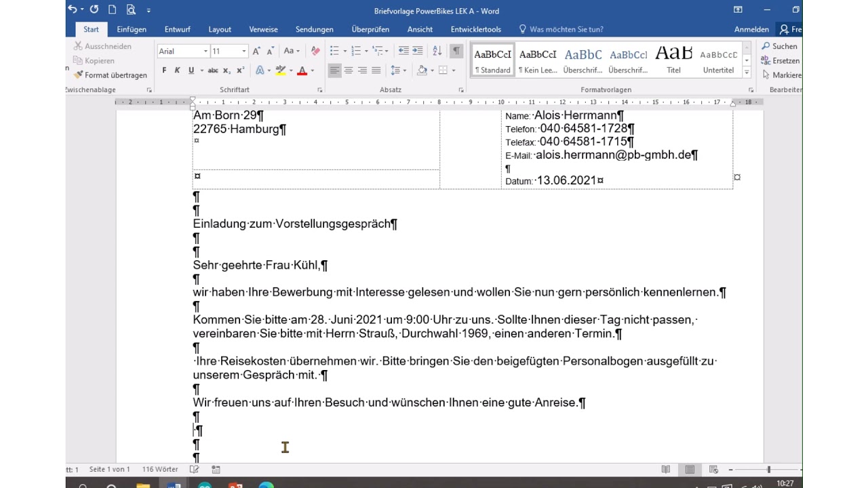Apply the Standard style
This screenshot has width=868, height=488.
[492, 60]
